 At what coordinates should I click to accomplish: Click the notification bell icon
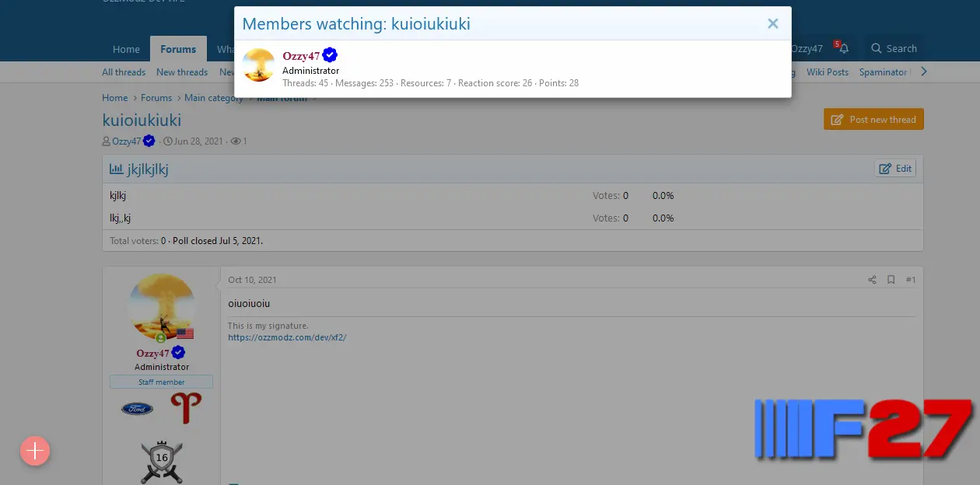pyautogui.click(x=843, y=48)
